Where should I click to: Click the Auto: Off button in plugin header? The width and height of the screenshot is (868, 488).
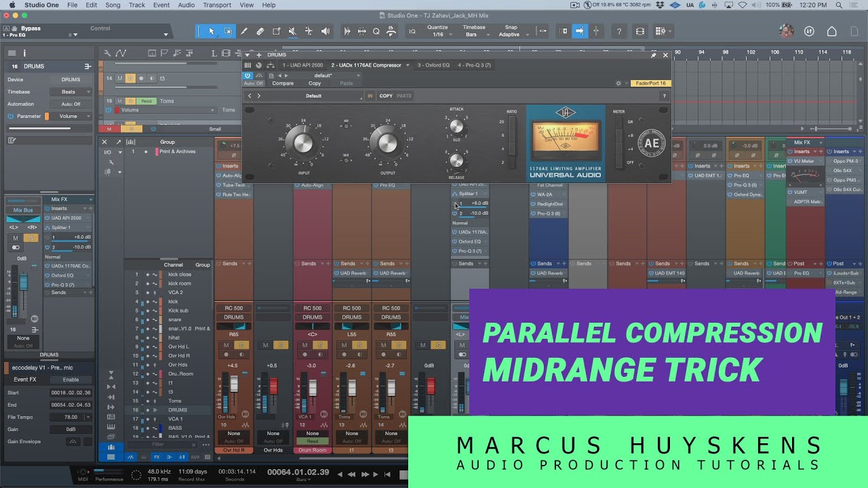click(x=254, y=83)
